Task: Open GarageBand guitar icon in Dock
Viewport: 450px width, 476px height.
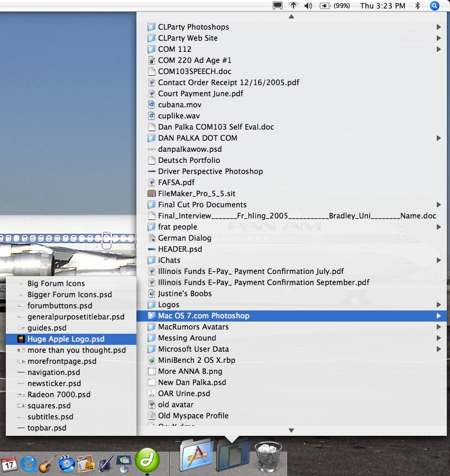Action: 48,463
